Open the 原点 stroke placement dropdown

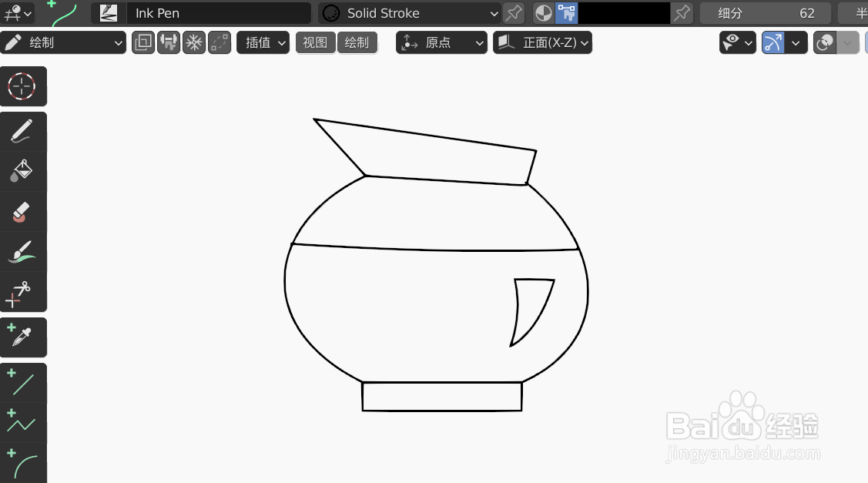tap(442, 42)
